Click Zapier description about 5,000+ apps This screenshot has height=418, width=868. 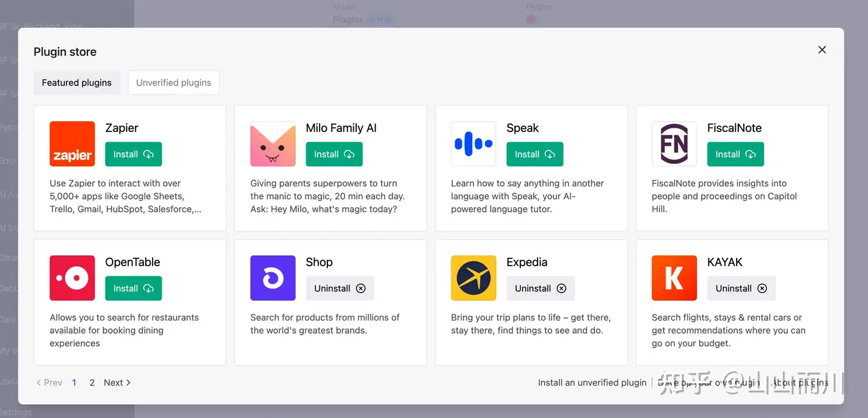pos(125,196)
